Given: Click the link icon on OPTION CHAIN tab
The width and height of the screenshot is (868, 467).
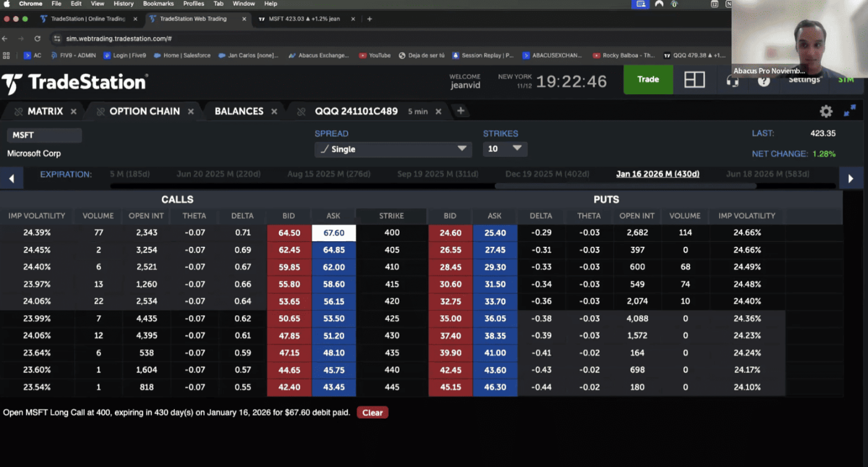Looking at the screenshot, I should point(100,112).
